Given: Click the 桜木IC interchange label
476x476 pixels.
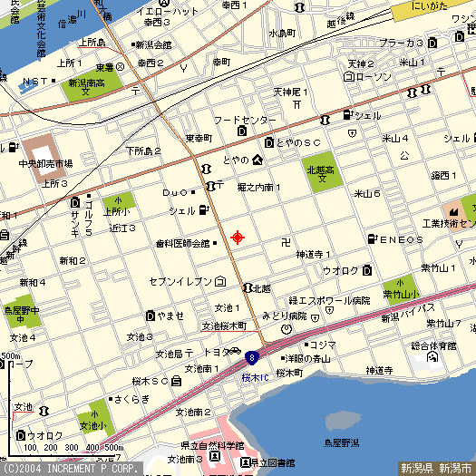Looking at the screenshot, I should point(255,378).
